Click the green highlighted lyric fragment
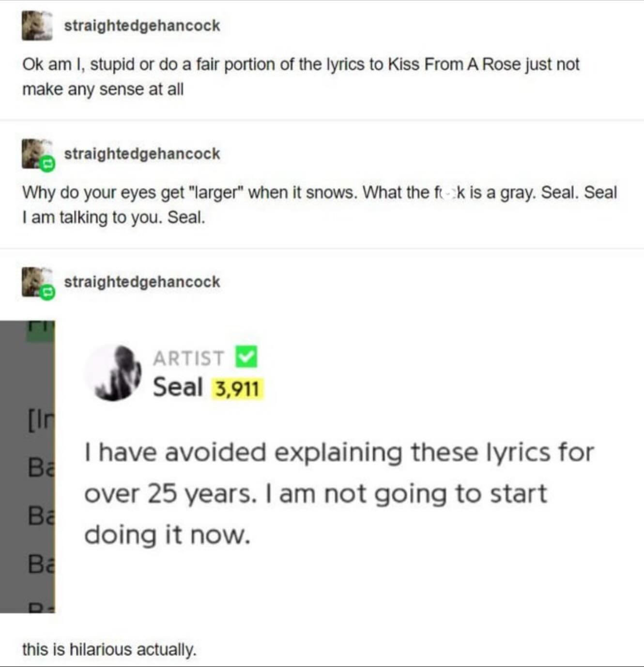Image resolution: width=644 pixels, height=667 pixels. (40, 331)
